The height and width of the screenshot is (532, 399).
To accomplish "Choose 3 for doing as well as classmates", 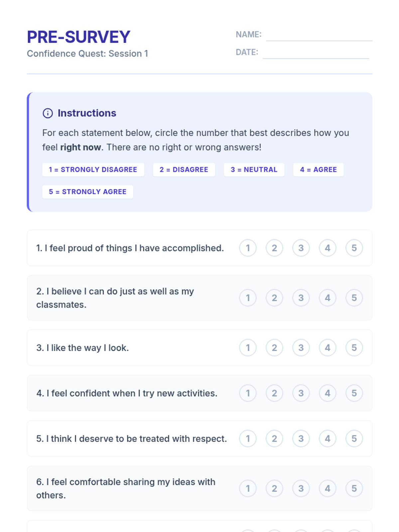I will (x=301, y=298).
